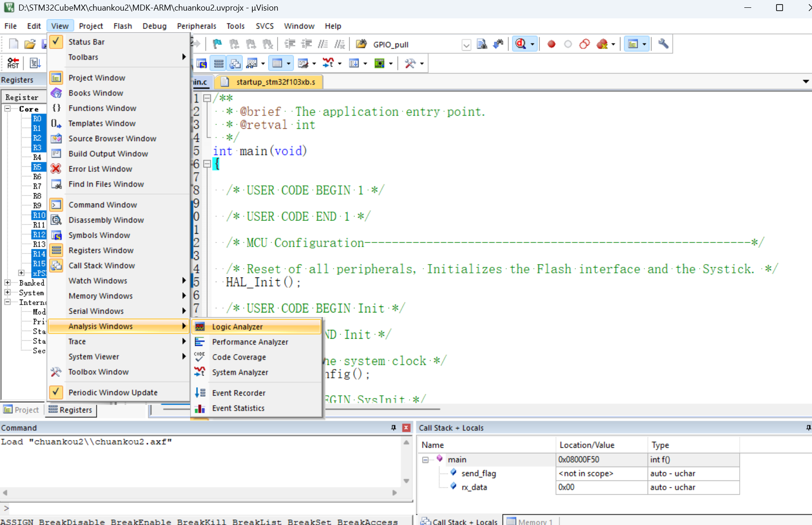The image size is (812, 525).
Task: Sort by the Name column header
Action: pos(487,445)
